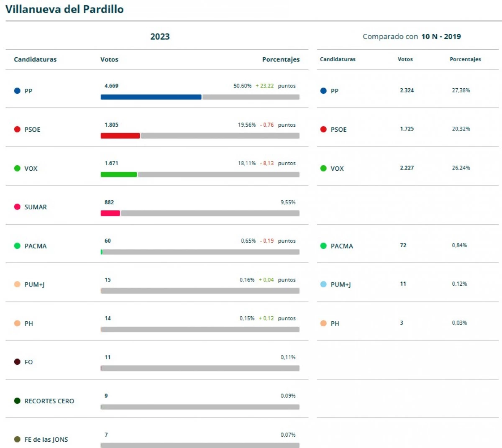502x448 pixels.
Task: Click the PSOE change "- 0,76" points
Action: pos(267,125)
